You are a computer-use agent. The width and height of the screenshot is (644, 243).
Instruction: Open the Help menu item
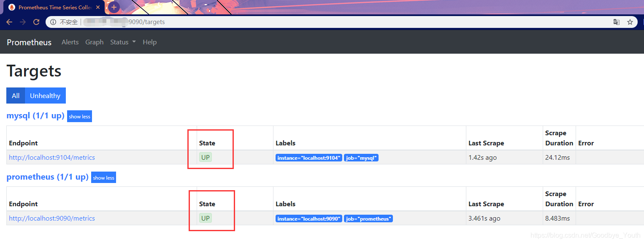[x=150, y=42]
